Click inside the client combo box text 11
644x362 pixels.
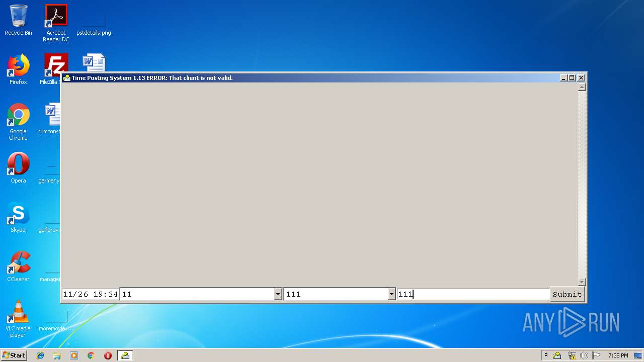(197, 295)
